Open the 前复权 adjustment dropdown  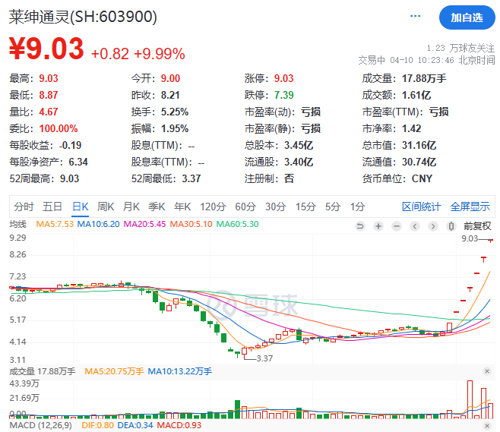(x=477, y=226)
